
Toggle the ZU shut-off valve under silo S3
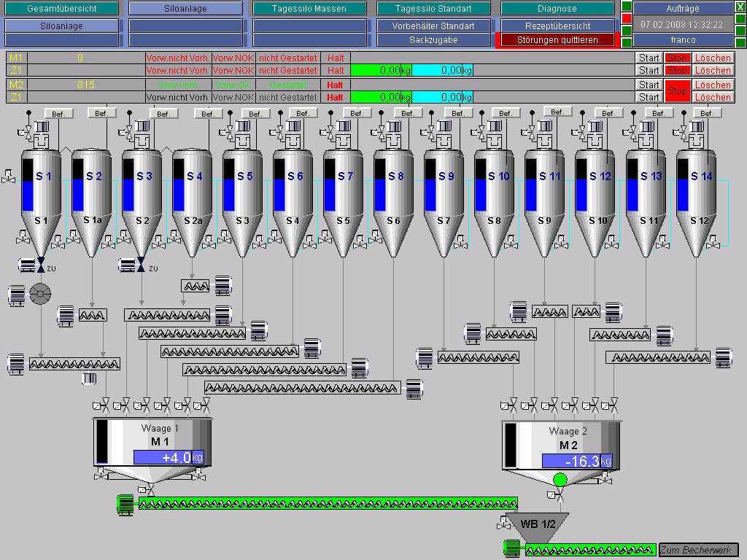(x=141, y=265)
